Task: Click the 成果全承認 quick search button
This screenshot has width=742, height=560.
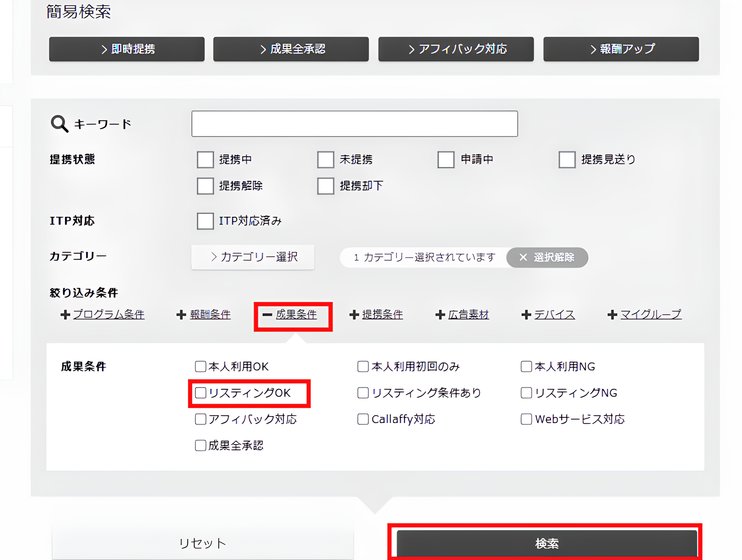Action: pyautogui.click(x=291, y=49)
